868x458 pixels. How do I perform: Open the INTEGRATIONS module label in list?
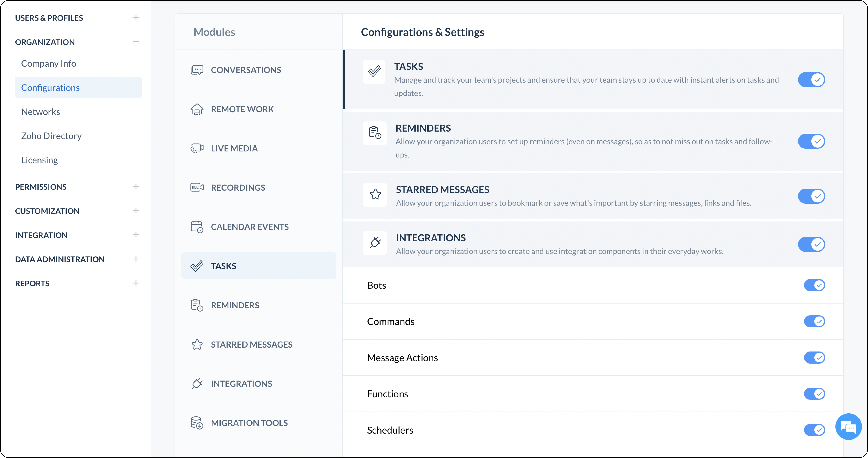click(241, 383)
